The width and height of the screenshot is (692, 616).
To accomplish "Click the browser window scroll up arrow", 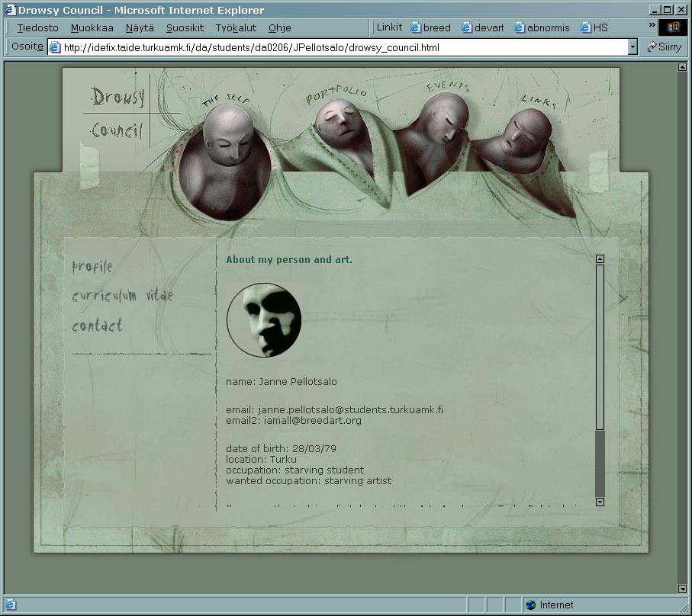I will point(682,66).
